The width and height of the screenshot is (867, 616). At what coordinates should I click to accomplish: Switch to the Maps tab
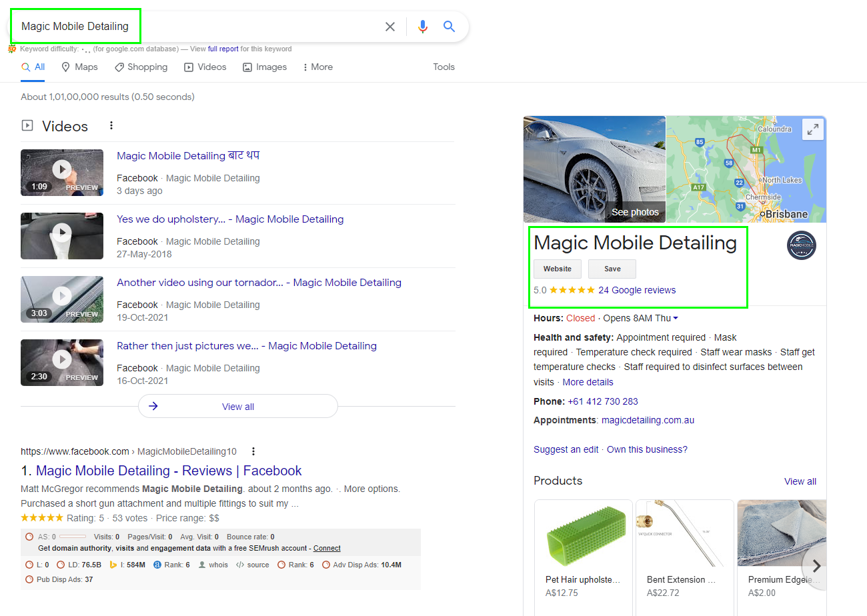[79, 67]
